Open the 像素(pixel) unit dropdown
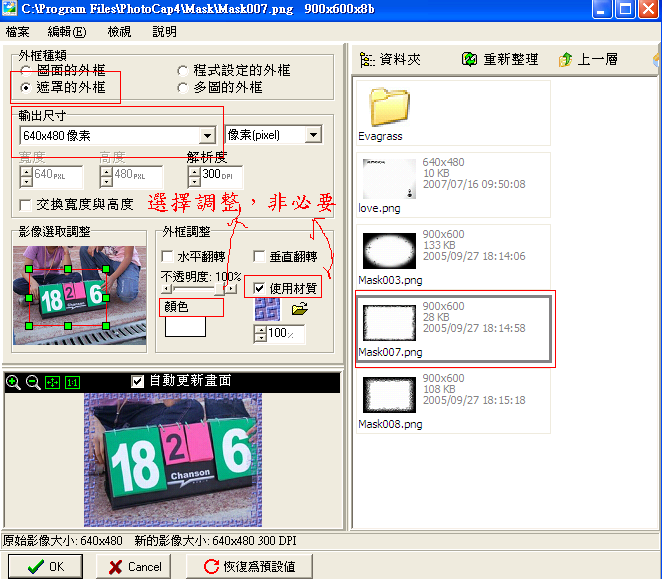The width and height of the screenshot is (662, 579). (x=313, y=135)
